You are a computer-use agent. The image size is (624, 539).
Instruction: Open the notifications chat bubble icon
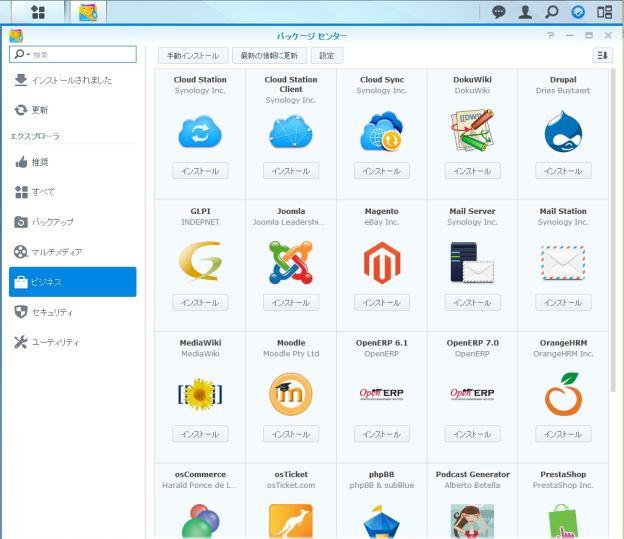point(499,12)
